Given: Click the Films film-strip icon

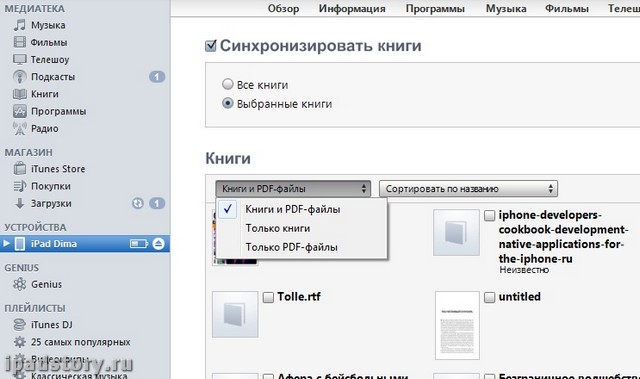Looking at the screenshot, I should coord(20,42).
